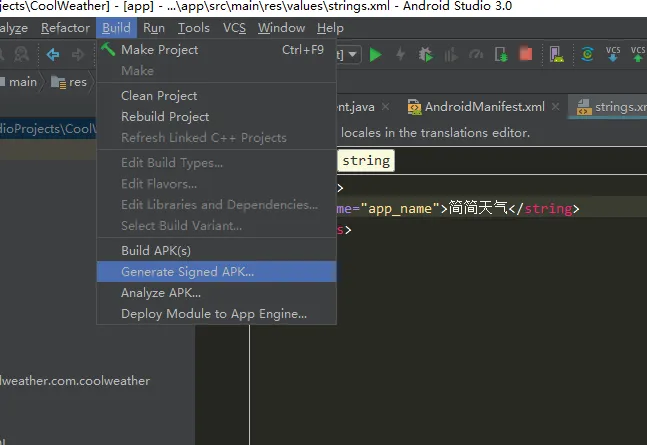Open the Build menu
647x445 pixels.
click(x=116, y=28)
